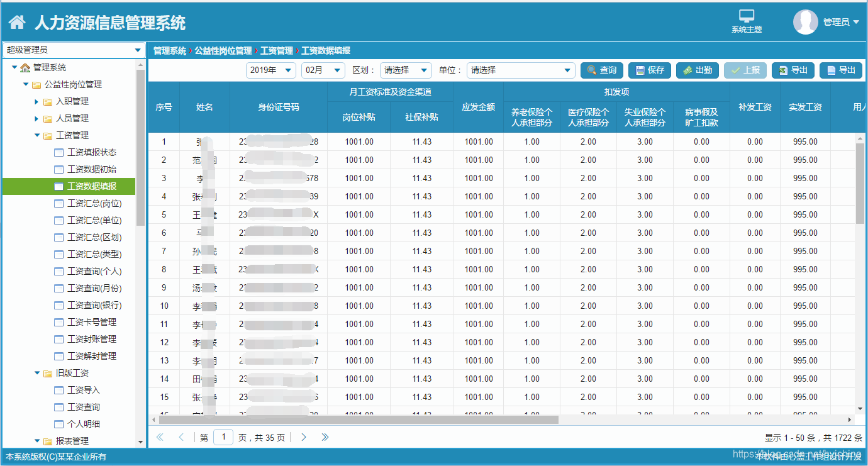Open 工资填报状态 page
The width and height of the screenshot is (868, 466).
coord(92,152)
